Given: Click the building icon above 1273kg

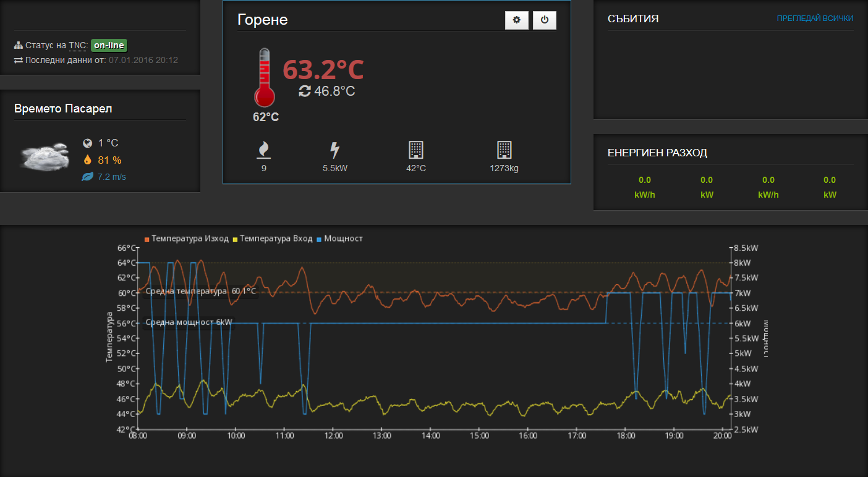Looking at the screenshot, I should tap(504, 150).
